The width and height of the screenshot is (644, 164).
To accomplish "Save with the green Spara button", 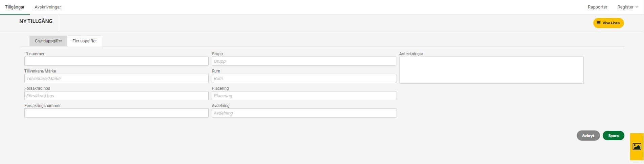I will pos(613,136).
